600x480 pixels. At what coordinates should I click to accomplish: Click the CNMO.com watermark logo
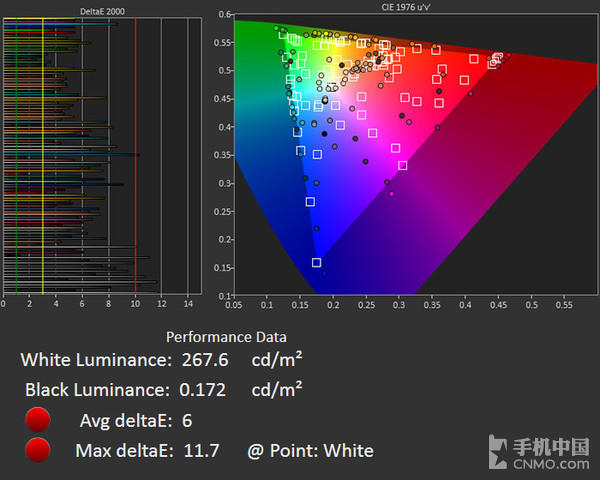pos(539,453)
